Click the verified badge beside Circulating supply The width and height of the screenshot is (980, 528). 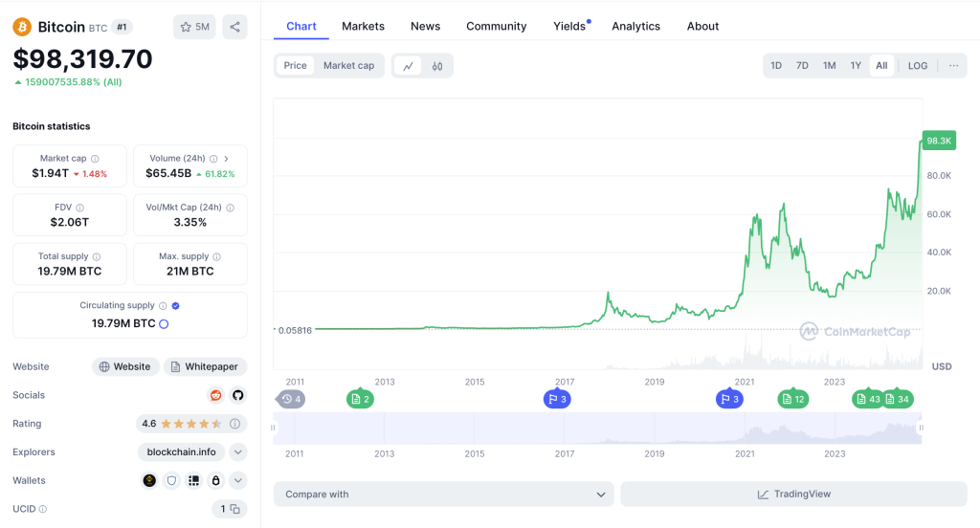point(176,305)
